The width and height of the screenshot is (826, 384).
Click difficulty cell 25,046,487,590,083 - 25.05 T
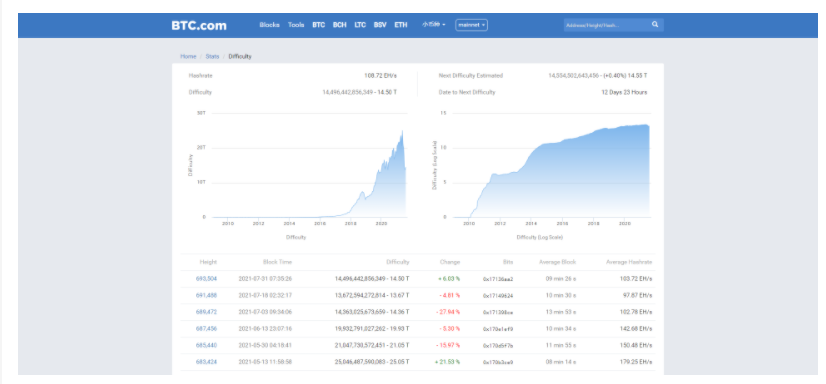coord(372,362)
